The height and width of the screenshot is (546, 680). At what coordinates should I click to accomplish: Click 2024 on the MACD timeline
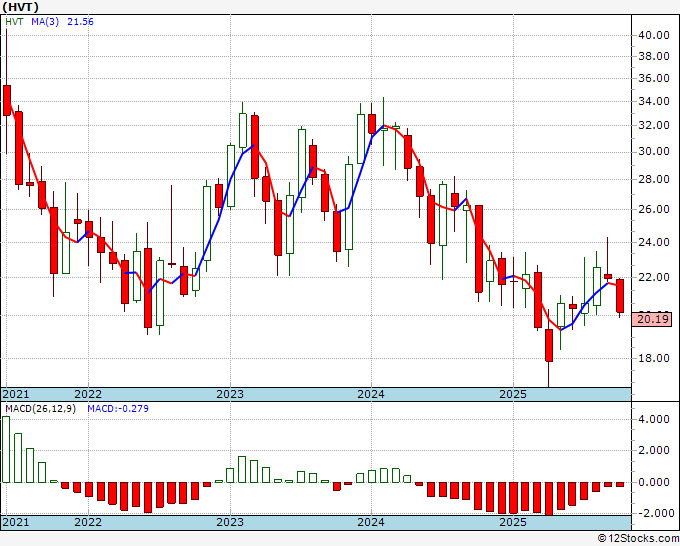[371, 522]
